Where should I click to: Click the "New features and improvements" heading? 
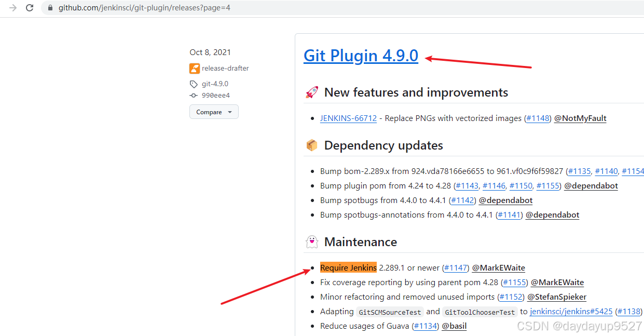tap(416, 92)
